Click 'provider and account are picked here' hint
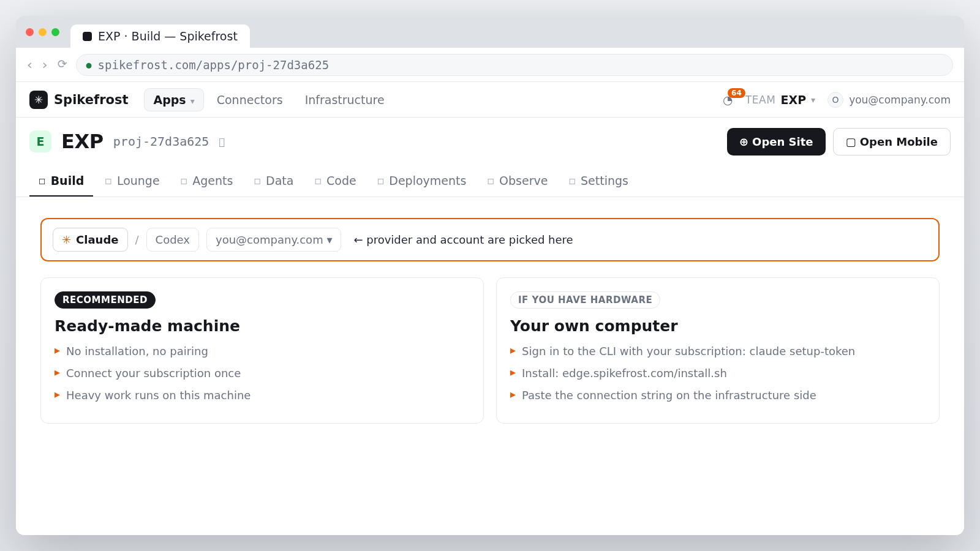Viewport: 980px width, 551px height. [x=463, y=240]
